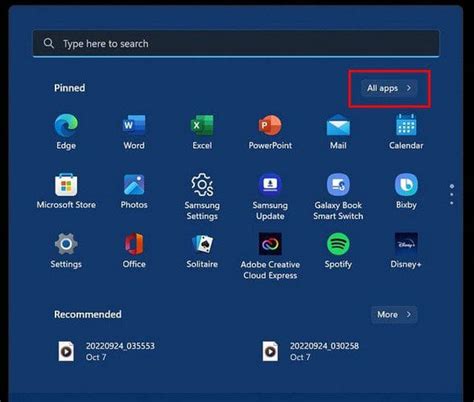Expand the All apps list
The height and width of the screenshot is (402, 474).
pyautogui.click(x=389, y=88)
